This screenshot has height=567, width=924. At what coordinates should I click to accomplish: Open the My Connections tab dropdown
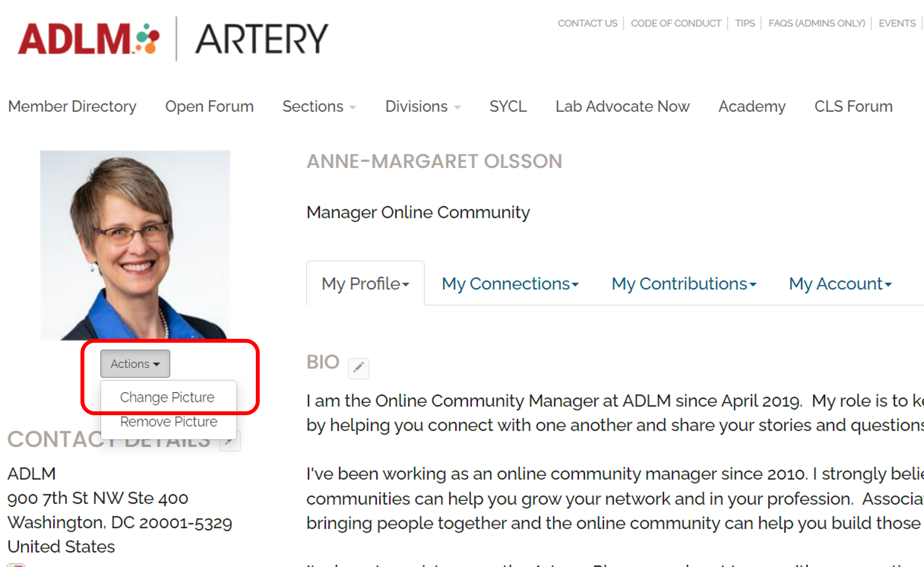click(x=510, y=284)
